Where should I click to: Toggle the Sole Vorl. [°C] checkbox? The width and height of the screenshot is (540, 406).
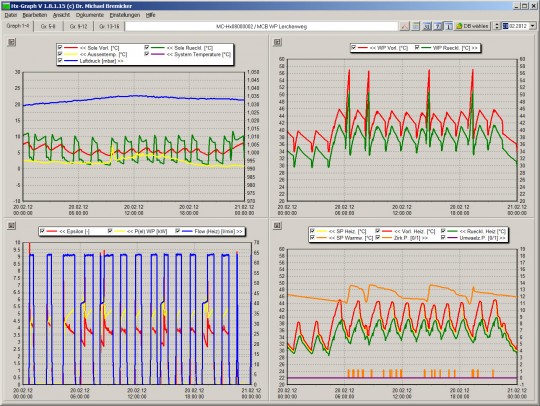pos(60,48)
